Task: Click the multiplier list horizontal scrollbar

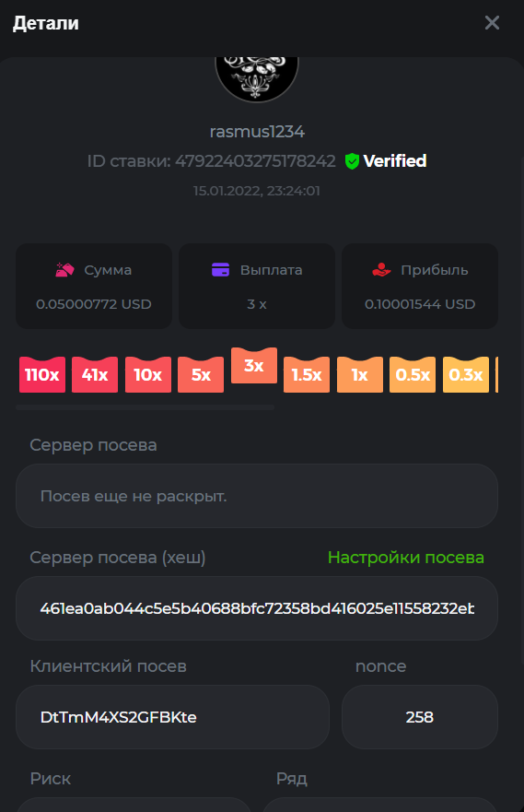Action: [x=145, y=407]
